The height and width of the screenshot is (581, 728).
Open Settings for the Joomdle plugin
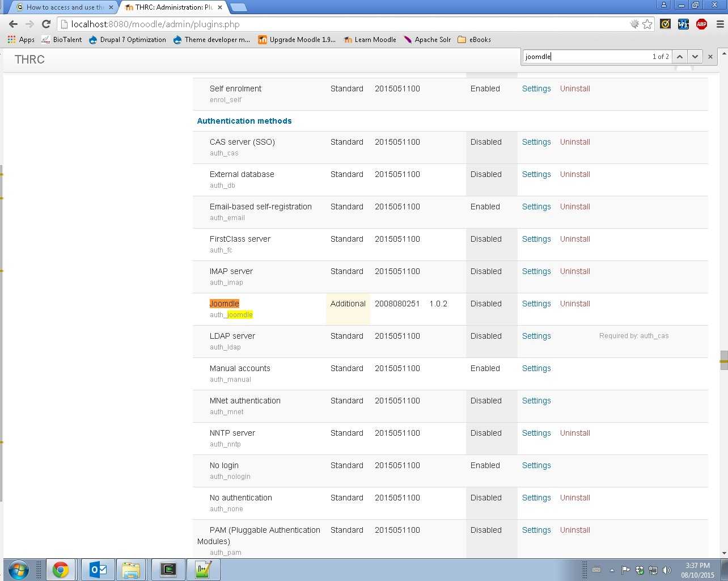tap(536, 304)
